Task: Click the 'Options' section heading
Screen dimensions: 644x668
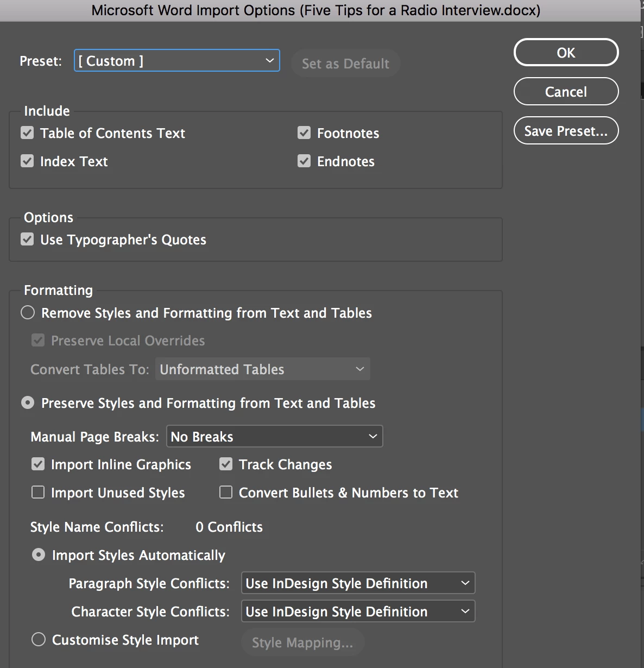Action: click(x=48, y=218)
